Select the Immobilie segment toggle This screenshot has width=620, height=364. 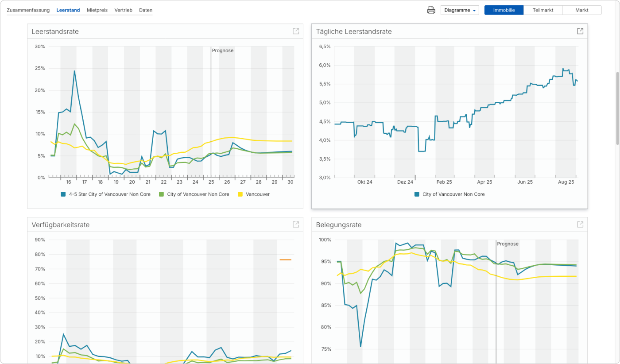click(504, 10)
